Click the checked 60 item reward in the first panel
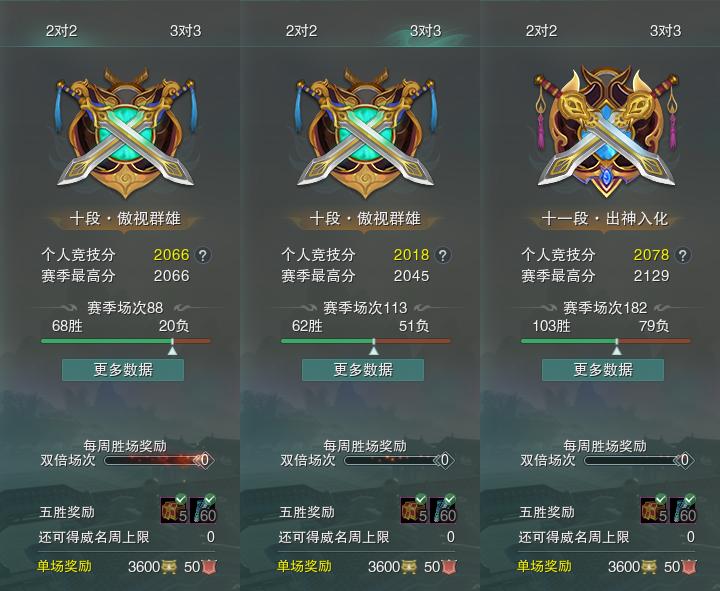 coord(204,510)
